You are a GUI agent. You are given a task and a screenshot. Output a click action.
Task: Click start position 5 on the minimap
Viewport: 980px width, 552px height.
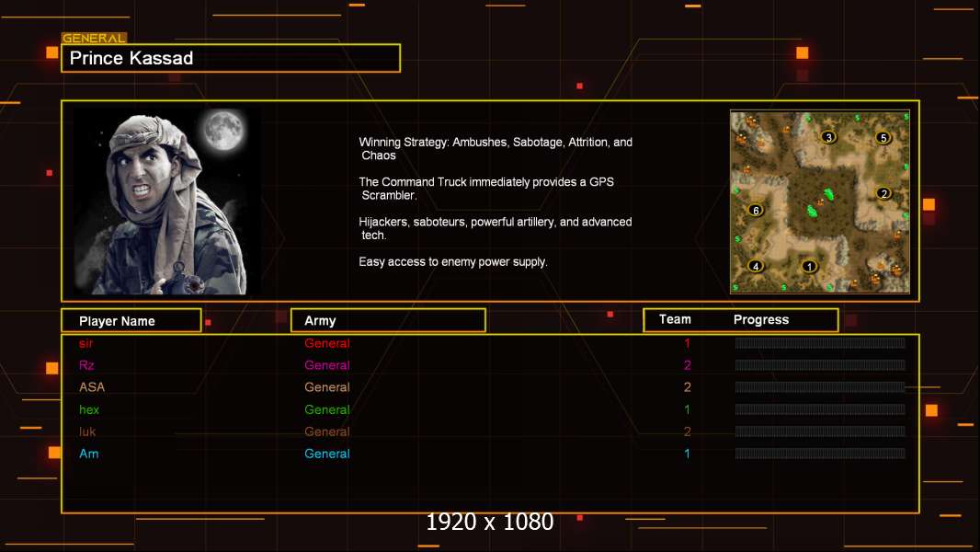[883, 138]
